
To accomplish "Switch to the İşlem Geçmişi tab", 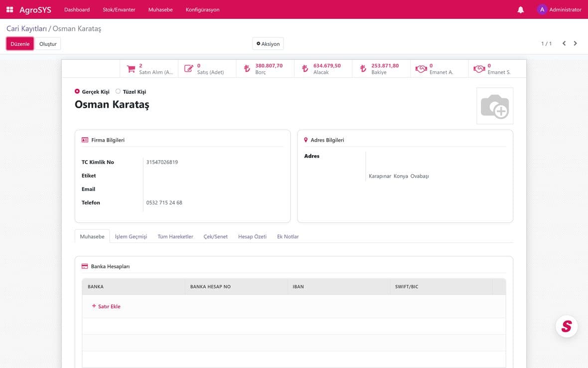I will [131, 236].
